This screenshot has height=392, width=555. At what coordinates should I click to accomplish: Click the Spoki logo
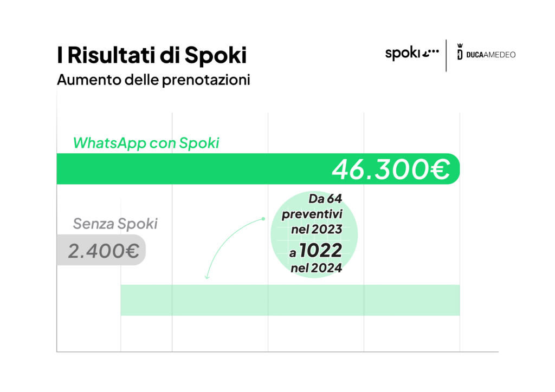click(412, 54)
